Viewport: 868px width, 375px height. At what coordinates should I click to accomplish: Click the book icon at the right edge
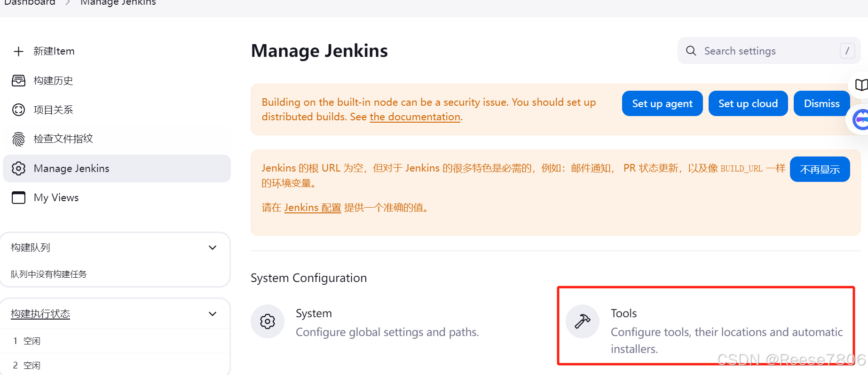pyautogui.click(x=861, y=85)
